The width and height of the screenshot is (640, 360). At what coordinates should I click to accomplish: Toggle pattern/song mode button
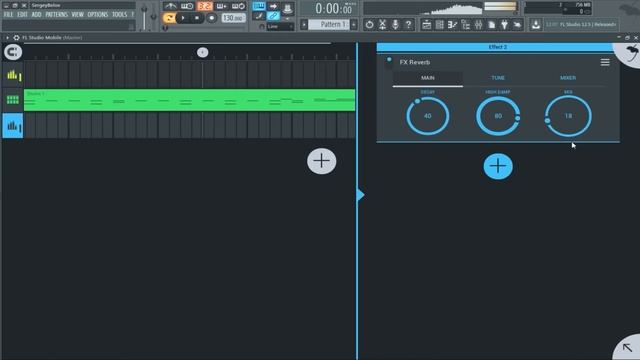point(169,18)
